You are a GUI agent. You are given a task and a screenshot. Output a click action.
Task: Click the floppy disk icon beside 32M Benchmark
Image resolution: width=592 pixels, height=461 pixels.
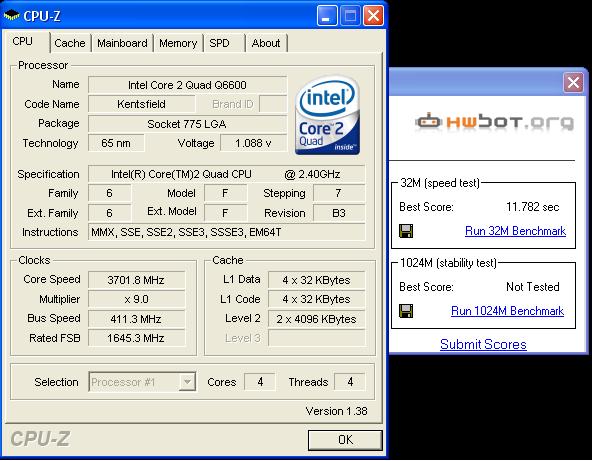(406, 231)
